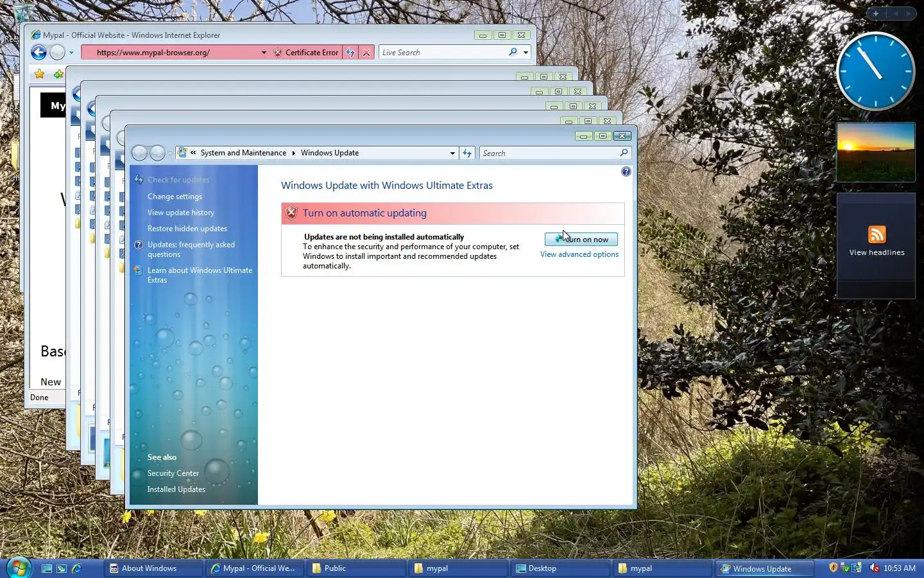Click Switch between windows quick launch icon

[62, 568]
